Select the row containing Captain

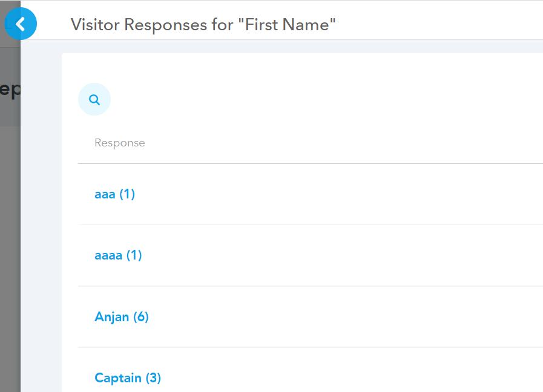coord(311,370)
